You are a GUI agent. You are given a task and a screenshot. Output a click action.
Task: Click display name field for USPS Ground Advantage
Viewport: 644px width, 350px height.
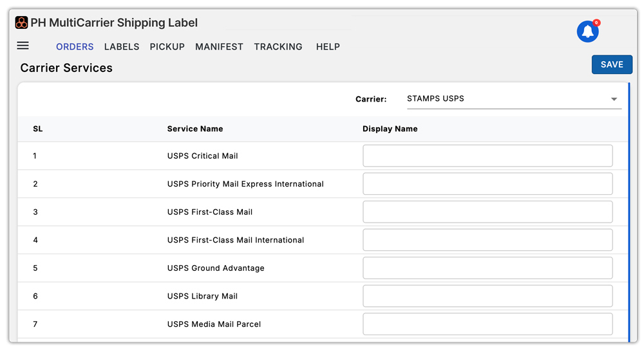[488, 268]
